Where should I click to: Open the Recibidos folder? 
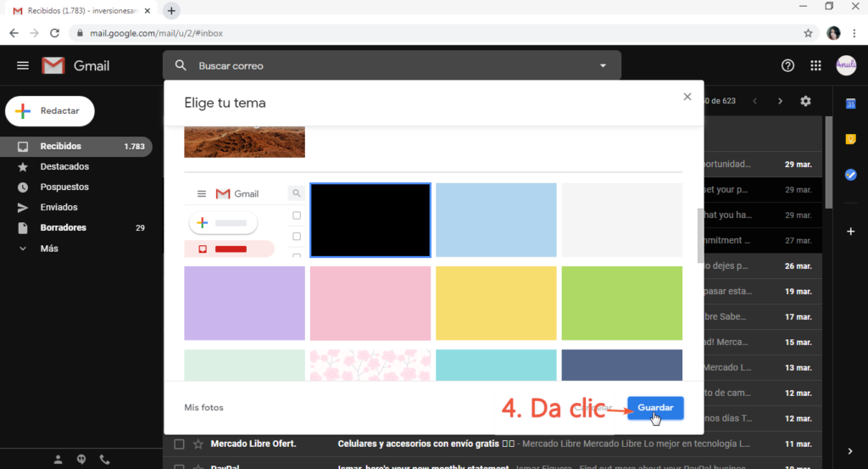point(75,146)
